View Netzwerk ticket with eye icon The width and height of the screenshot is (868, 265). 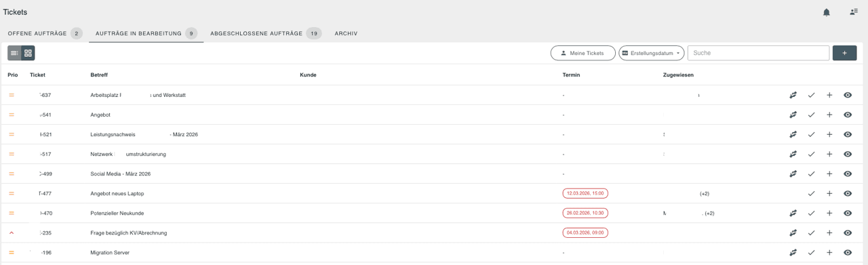click(848, 155)
